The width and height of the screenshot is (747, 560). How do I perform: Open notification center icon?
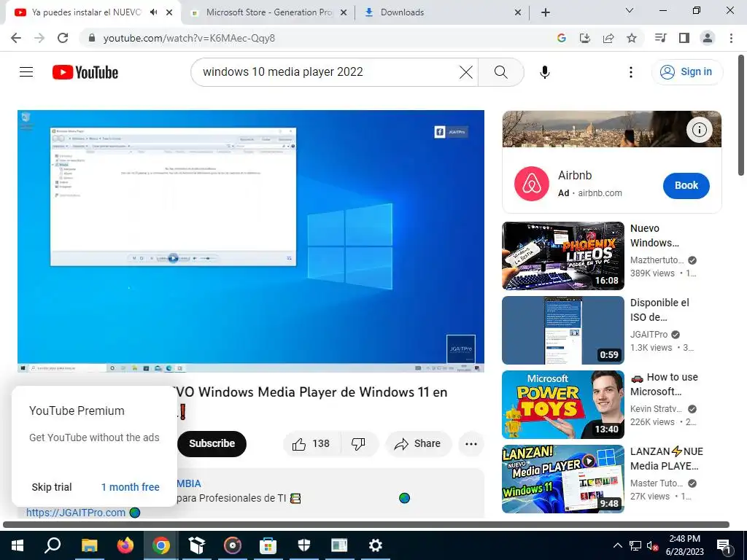click(x=724, y=545)
